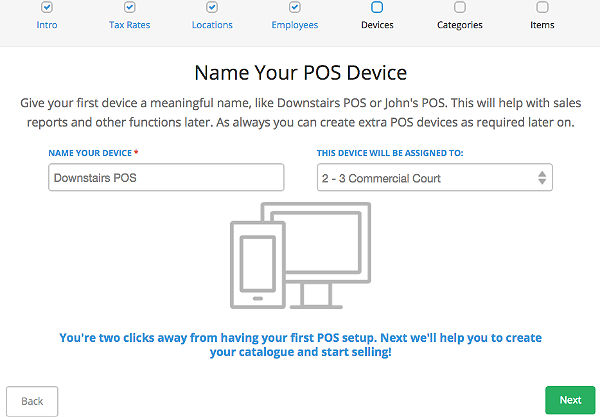Viewport: 600px width, 417px height.
Task: Jump to the Categories step label
Action: click(460, 25)
